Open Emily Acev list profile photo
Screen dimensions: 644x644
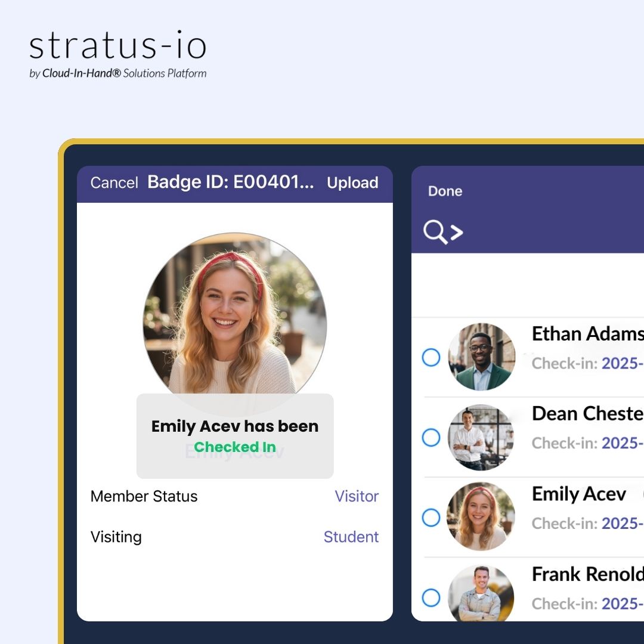pos(481,517)
